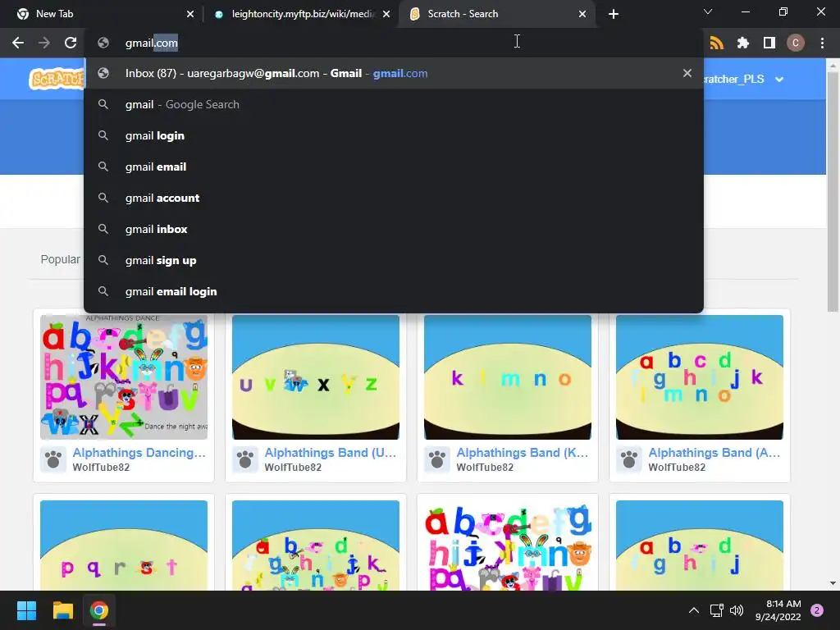The width and height of the screenshot is (840, 630).
Task: Open the RSS feed extension icon
Action: pyautogui.click(x=716, y=43)
